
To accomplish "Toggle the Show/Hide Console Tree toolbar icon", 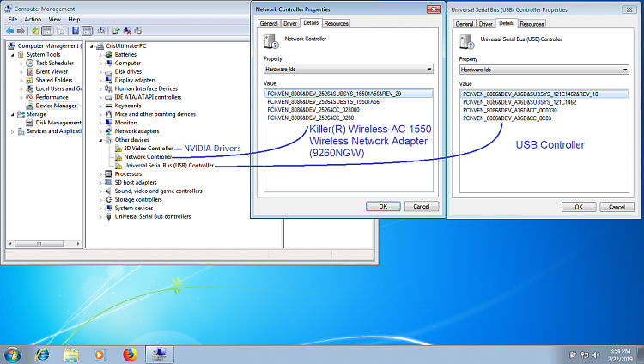I will [47, 31].
